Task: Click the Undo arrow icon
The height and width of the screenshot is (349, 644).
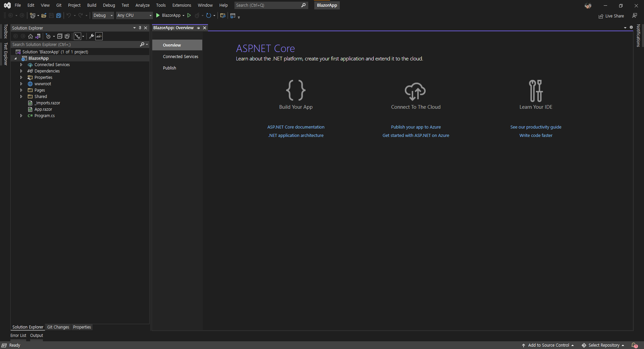Action: pyautogui.click(x=69, y=15)
